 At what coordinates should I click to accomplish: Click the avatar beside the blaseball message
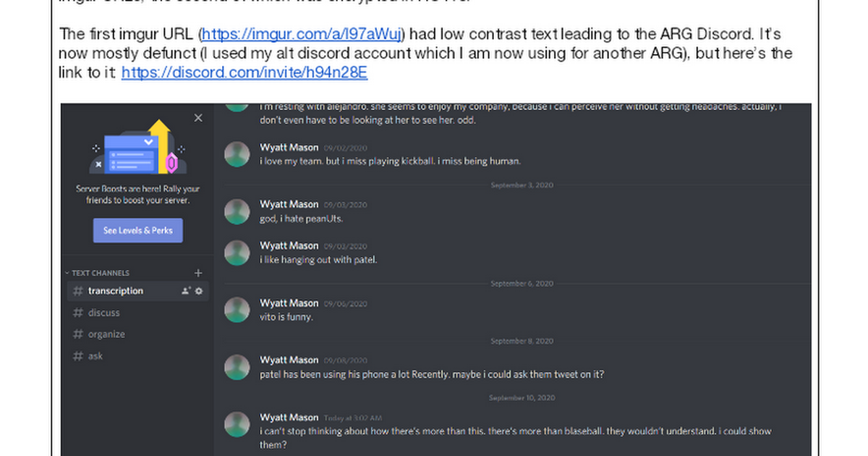tap(237, 424)
